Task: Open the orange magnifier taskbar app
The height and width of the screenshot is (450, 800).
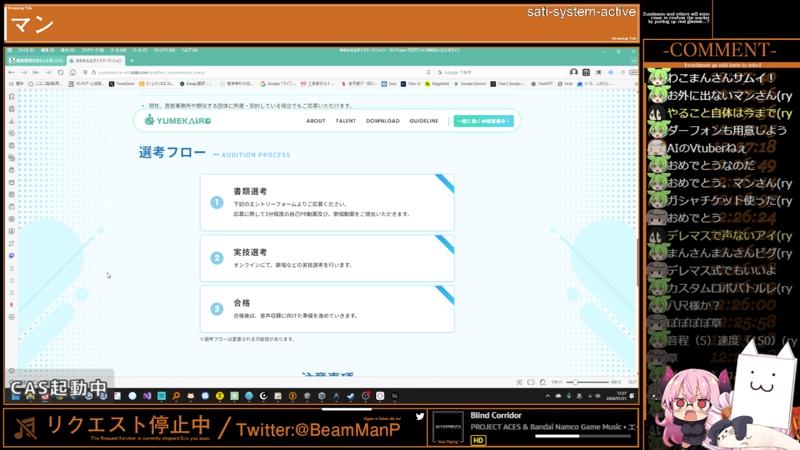Action: 176,396
